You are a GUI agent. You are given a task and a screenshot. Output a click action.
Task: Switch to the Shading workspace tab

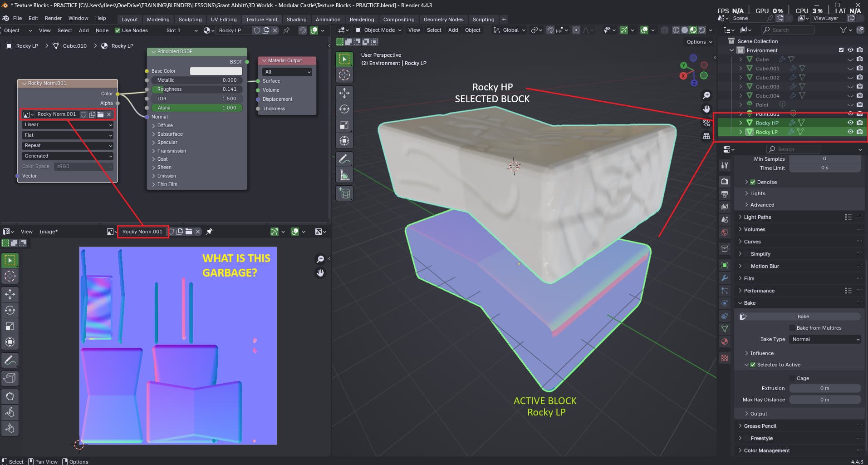pos(296,20)
